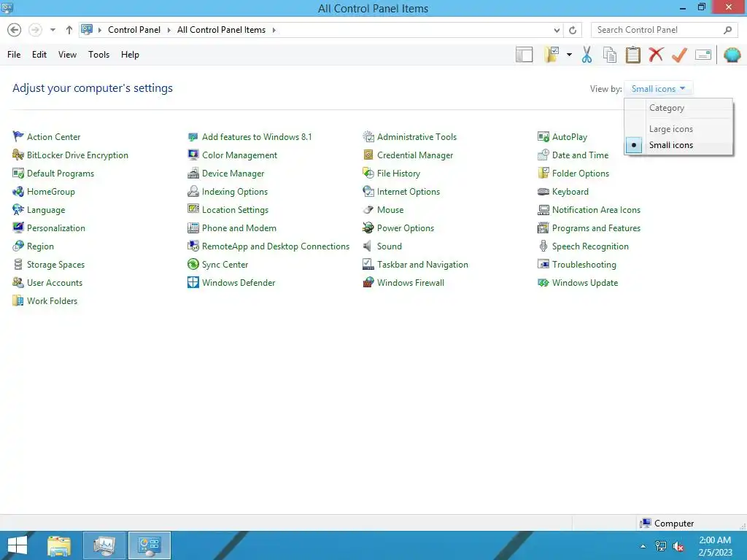Click the Windows Defender icon
Viewport: 747px width, 560px height.
pyautogui.click(x=193, y=282)
